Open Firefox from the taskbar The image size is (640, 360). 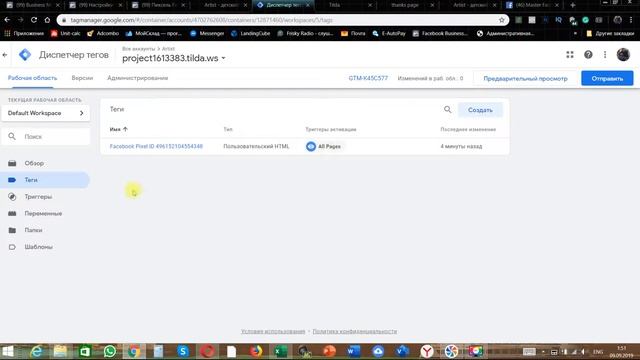(x=256, y=351)
